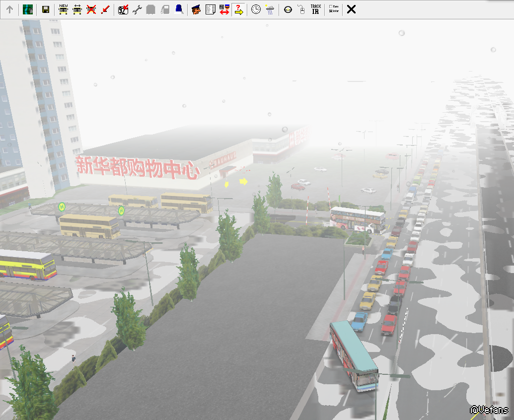Viewport: 514px width, 420px height.
Task: Uncheck the checked checkbox beside TrackIR
Action: [x=331, y=11]
